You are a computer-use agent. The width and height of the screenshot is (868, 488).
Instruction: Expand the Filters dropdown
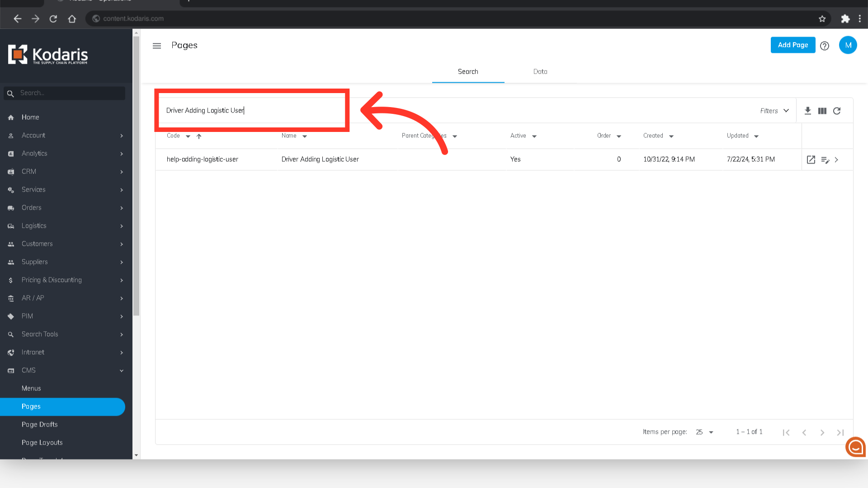pos(774,111)
